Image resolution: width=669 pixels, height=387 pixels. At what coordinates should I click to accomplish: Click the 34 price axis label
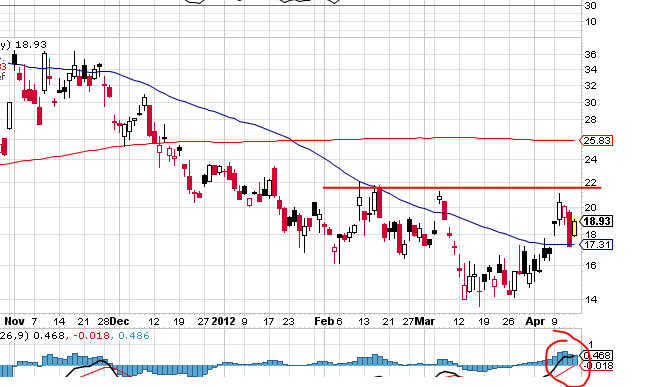point(590,70)
